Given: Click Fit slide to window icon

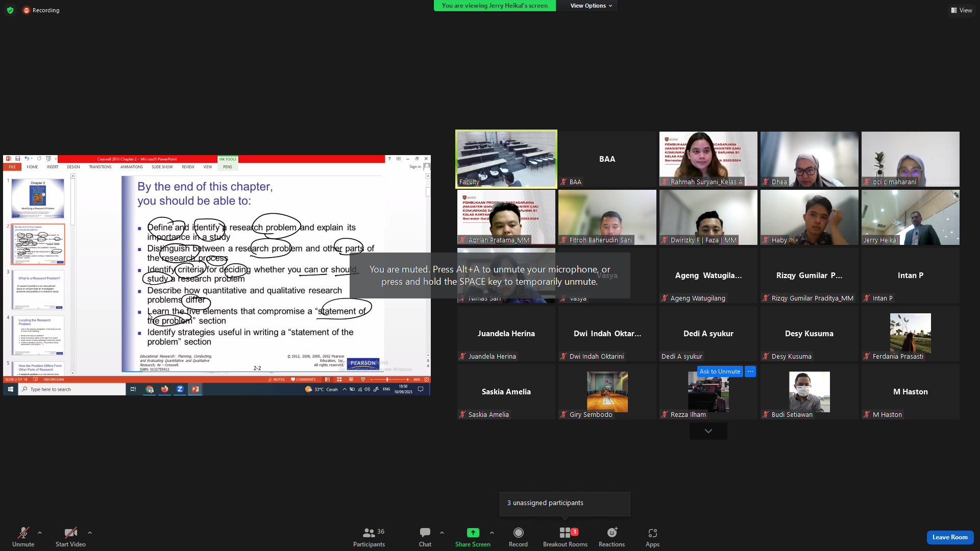Looking at the screenshot, I should click(427, 380).
